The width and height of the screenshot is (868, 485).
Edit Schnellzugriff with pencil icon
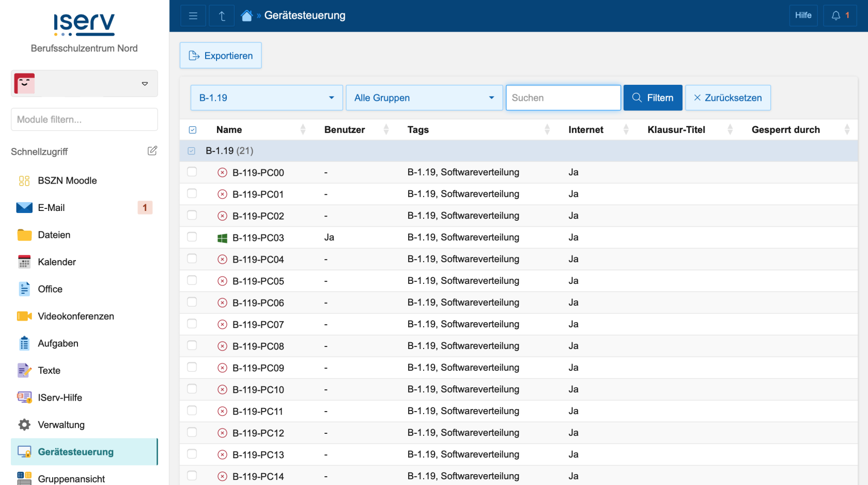152,151
